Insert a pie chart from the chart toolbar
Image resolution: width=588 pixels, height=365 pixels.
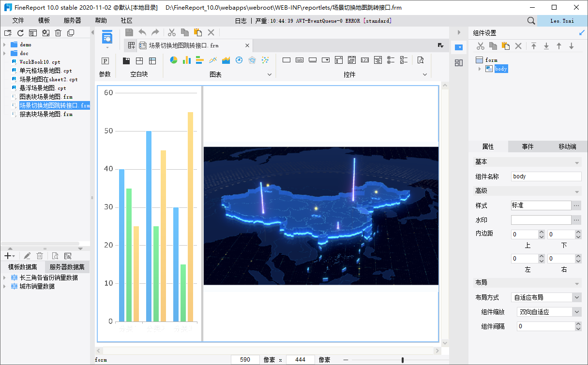tap(174, 60)
